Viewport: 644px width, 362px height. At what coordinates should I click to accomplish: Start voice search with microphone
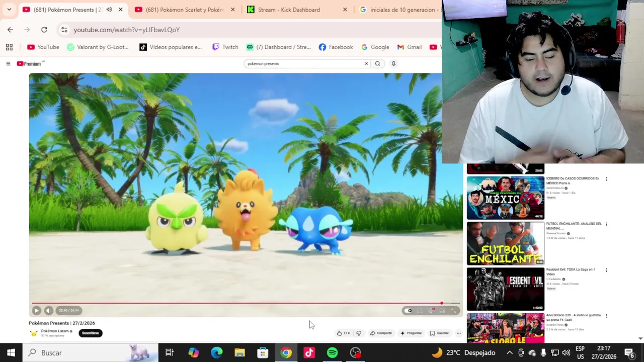pyautogui.click(x=393, y=64)
